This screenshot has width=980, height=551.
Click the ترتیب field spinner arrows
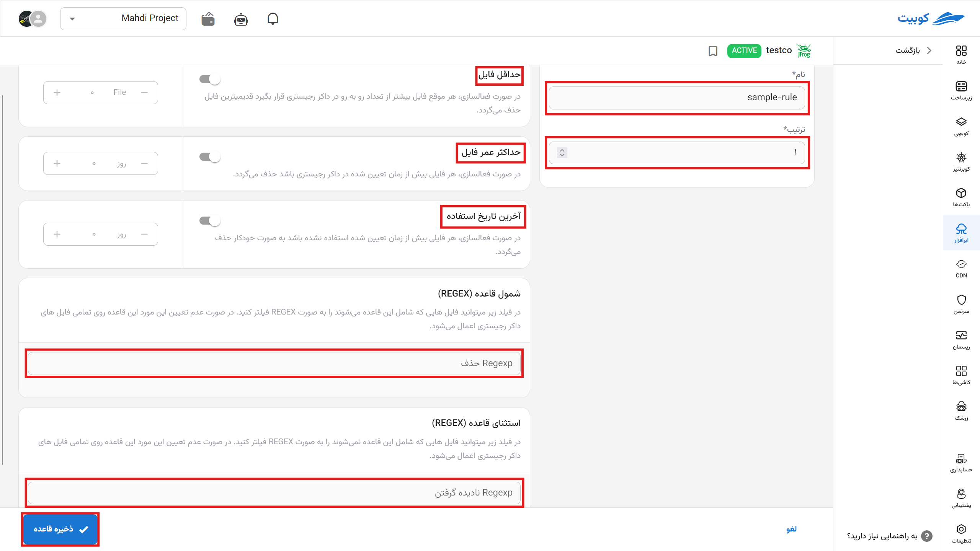(x=562, y=152)
